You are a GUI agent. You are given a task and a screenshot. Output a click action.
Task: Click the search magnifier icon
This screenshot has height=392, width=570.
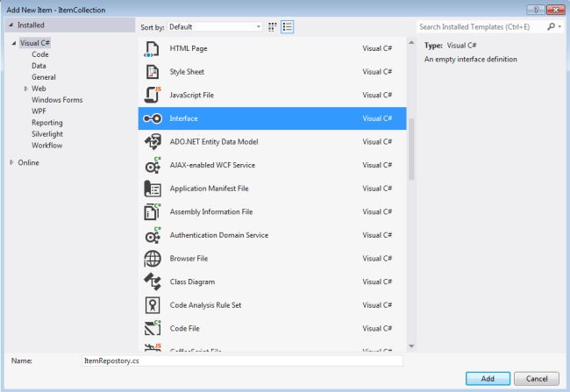551,27
